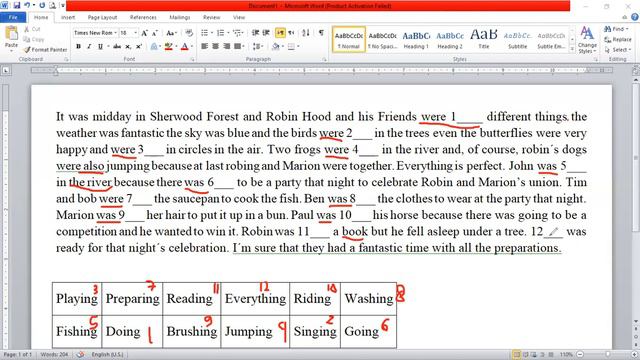Open the Times New Roman font dropdown
Viewport: 640px width, 360px height.
[x=116, y=33]
